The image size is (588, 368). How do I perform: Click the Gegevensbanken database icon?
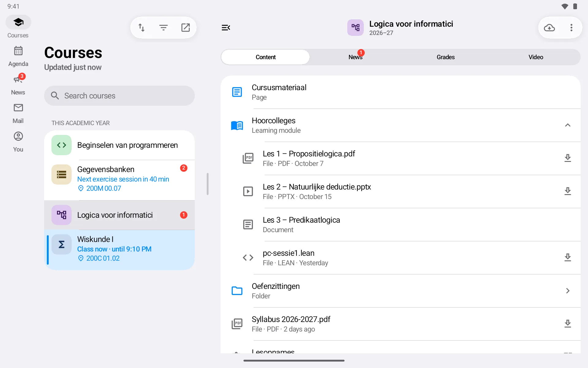62,174
